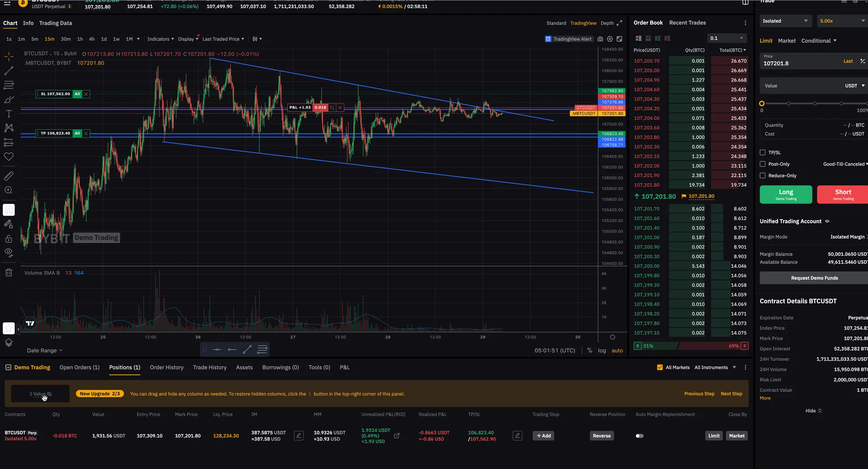
Task: Select the trend line drawing tool
Action: click(x=9, y=71)
